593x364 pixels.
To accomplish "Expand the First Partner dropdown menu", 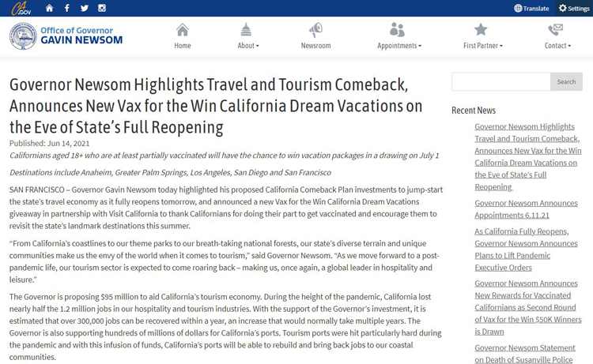I will coord(482,45).
